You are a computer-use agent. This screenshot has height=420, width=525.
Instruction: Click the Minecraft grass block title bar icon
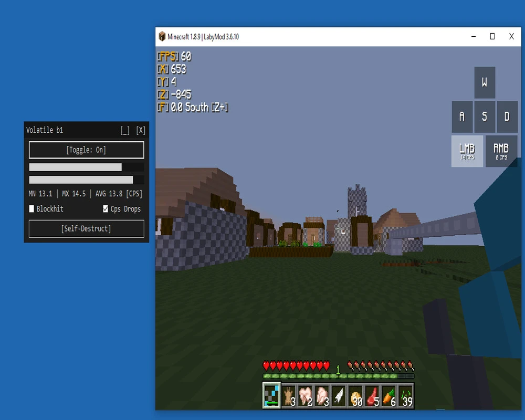point(162,37)
